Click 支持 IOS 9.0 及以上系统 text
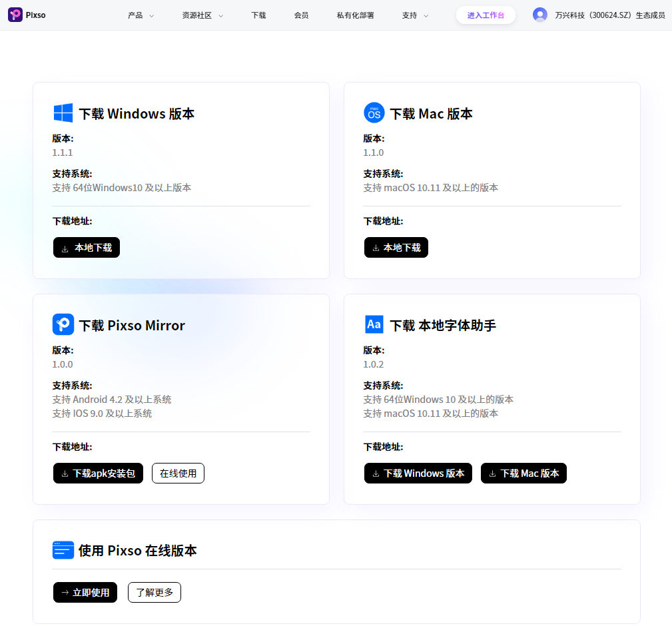 102,414
